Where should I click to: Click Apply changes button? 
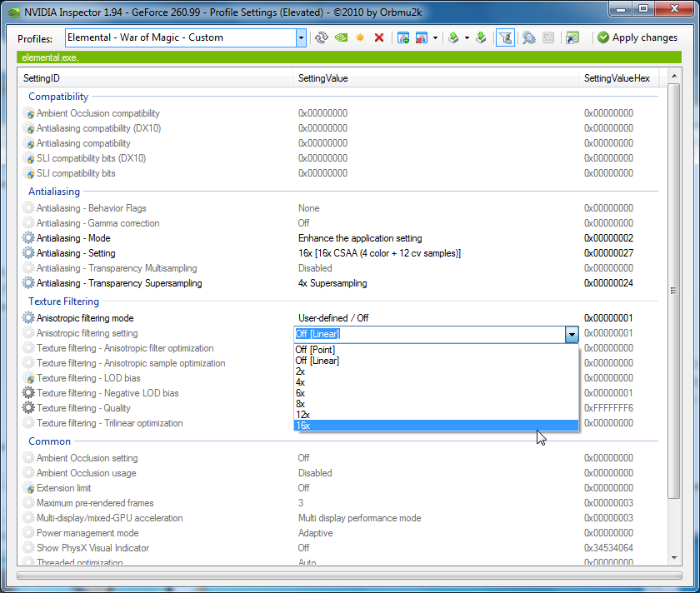[637, 37]
